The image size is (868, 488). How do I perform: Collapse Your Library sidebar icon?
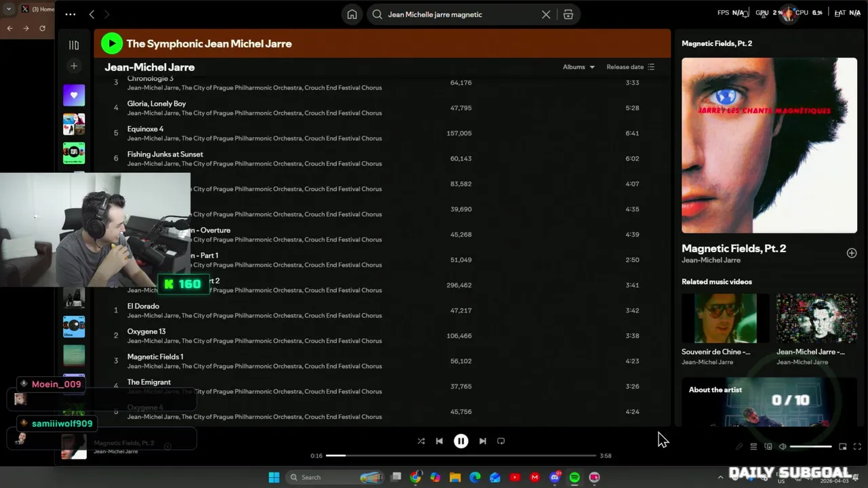(74, 45)
